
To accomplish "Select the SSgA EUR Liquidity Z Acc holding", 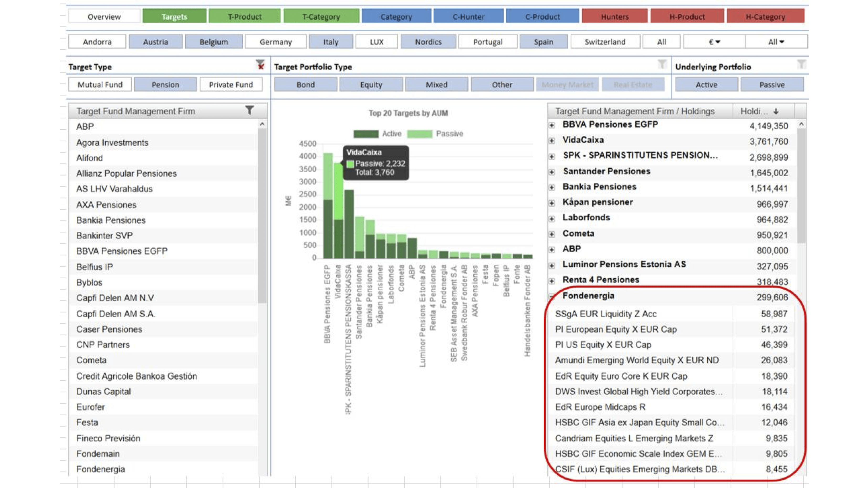I will pyautogui.click(x=672, y=314).
